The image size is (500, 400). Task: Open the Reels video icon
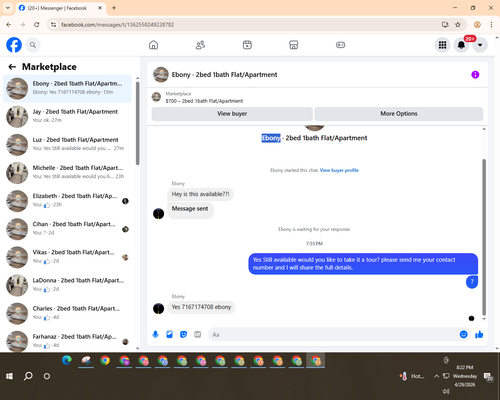(x=247, y=45)
